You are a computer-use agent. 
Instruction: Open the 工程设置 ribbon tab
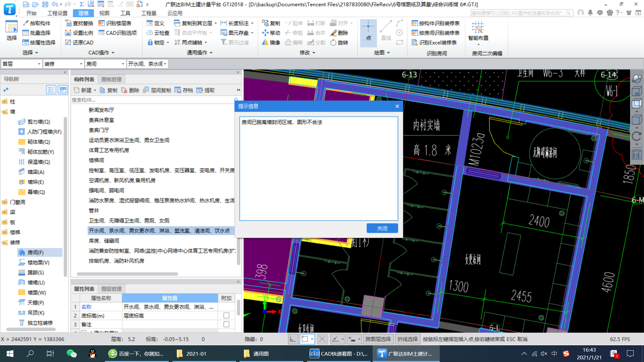coord(57,13)
